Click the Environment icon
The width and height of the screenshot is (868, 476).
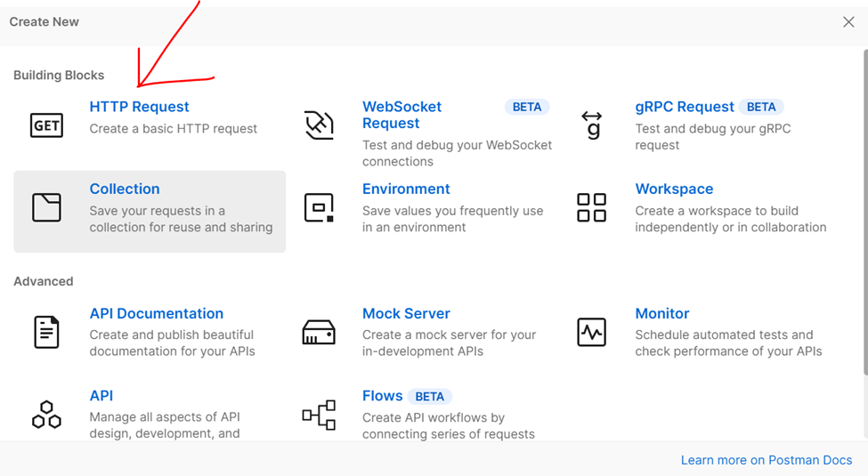pos(319,207)
